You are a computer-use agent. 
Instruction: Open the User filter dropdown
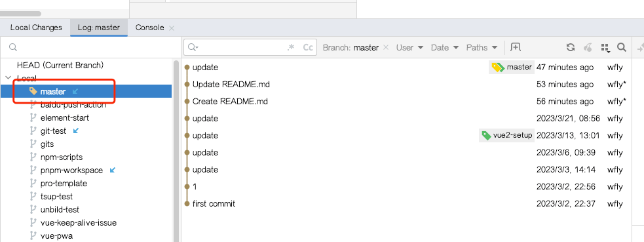tap(409, 47)
